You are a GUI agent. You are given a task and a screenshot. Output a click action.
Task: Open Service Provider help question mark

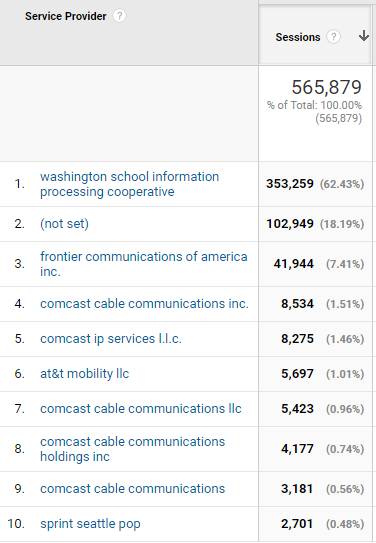119,16
